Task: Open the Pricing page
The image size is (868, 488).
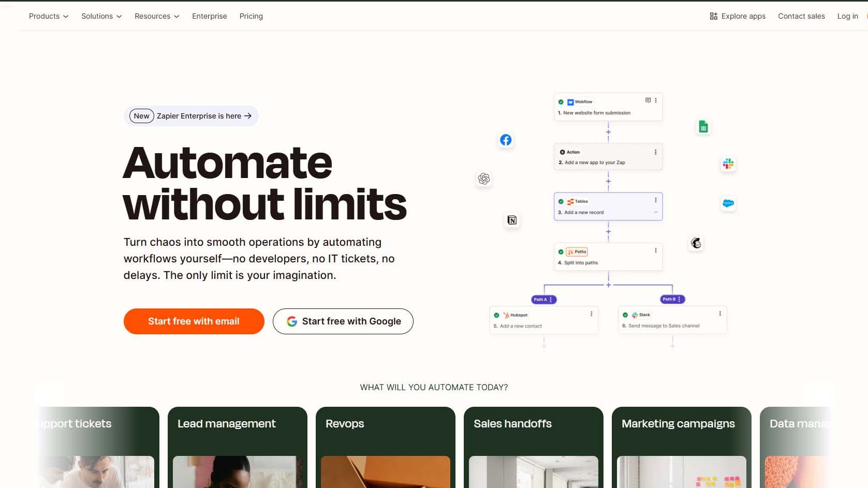Action: point(251,16)
